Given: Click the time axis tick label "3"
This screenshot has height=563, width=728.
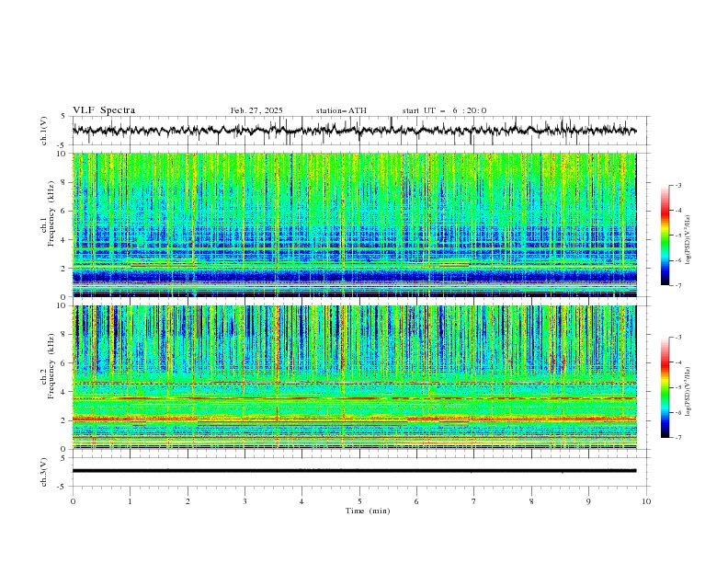Looking at the screenshot, I should click(245, 501).
